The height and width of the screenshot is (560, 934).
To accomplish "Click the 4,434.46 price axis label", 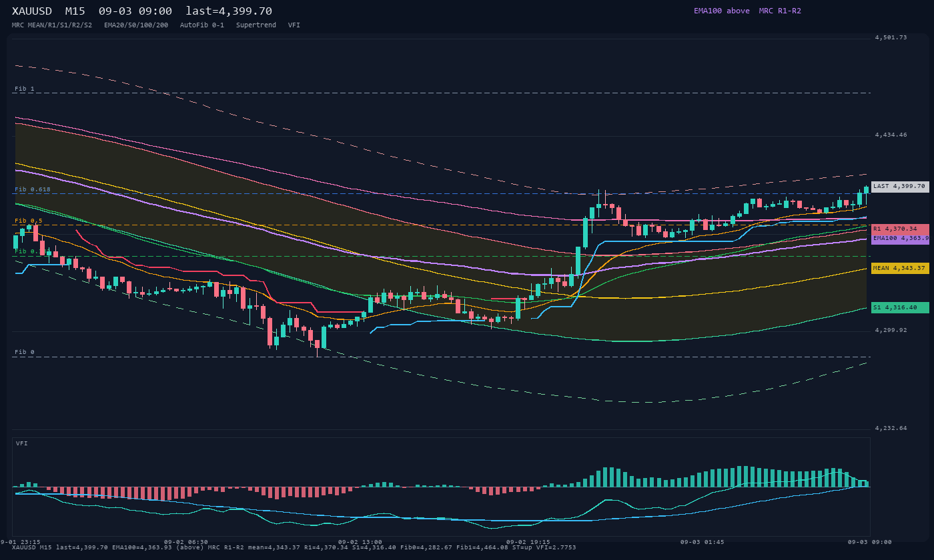I will [x=891, y=135].
